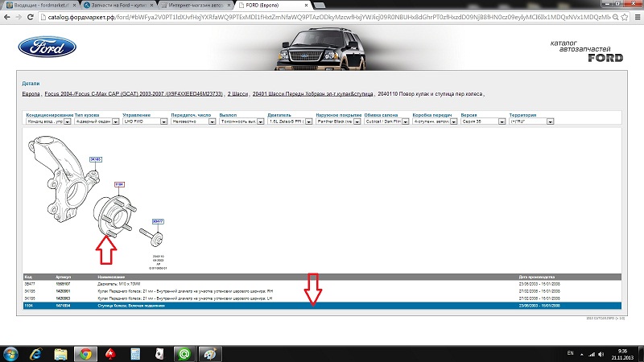The height and width of the screenshot is (362, 644).
Task: Reload the page with refresh icon
Action: pos(30,17)
